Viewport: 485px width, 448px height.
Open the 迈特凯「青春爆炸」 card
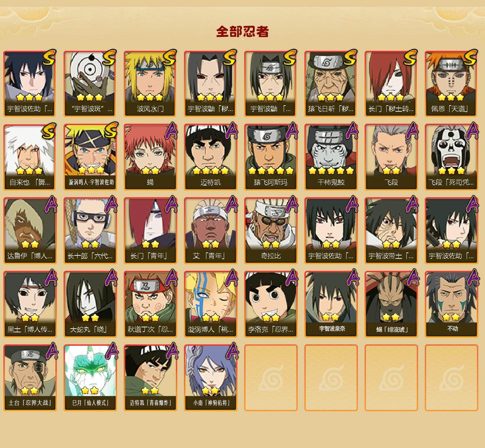pyautogui.click(x=150, y=378)
